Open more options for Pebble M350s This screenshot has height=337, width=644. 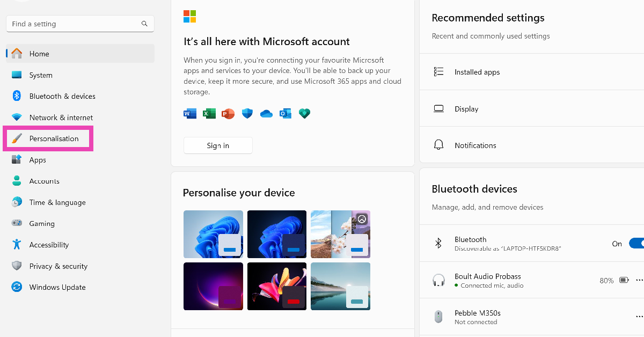[x=639, y=317]
